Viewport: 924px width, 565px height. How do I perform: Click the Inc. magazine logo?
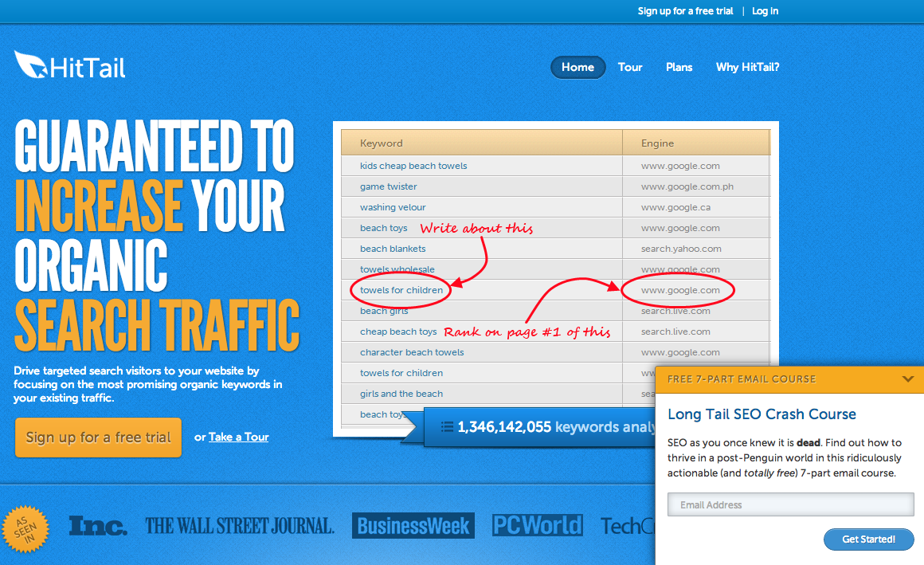coord(98,526)
